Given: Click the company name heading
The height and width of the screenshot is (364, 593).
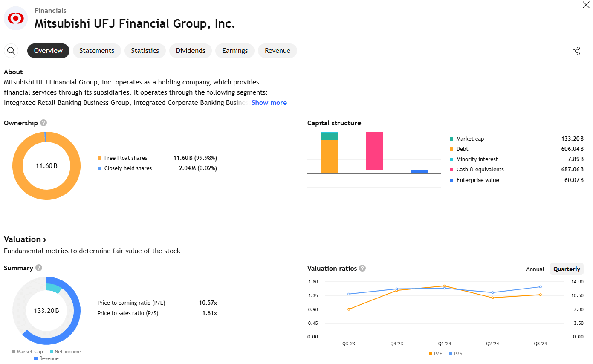Looking at the screenshot, I should [135, 24].
